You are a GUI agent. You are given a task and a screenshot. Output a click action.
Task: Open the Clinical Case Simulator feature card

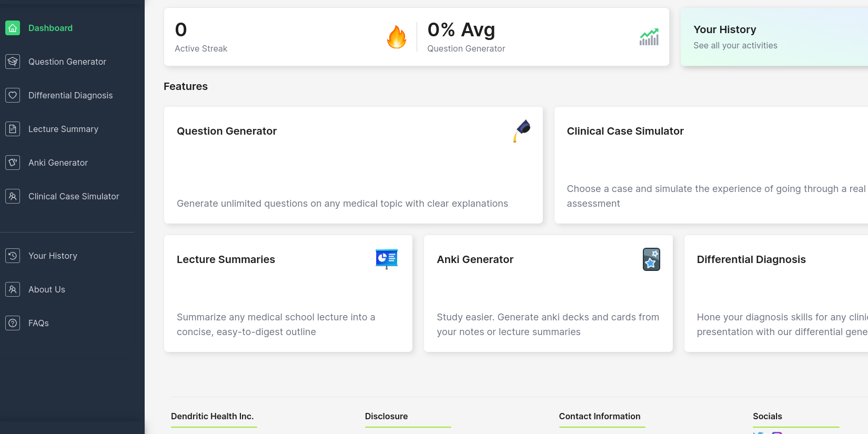point(710,165)
